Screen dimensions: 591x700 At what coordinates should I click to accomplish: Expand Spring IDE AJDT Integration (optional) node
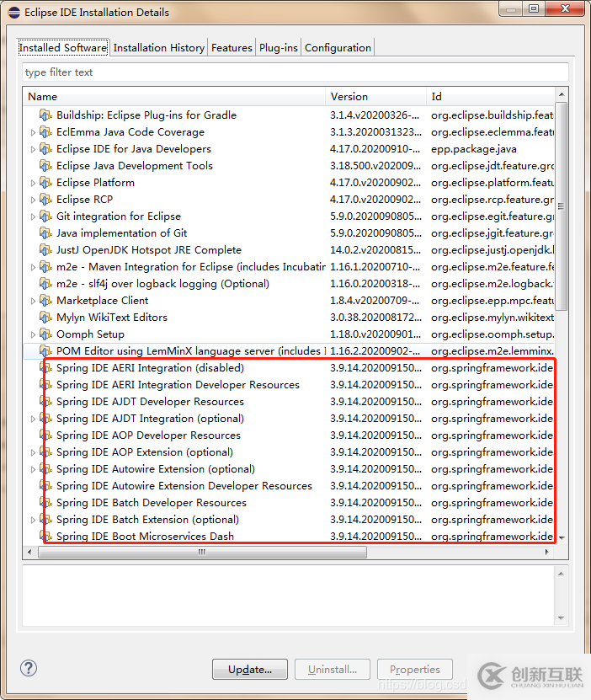click(33, 419)
